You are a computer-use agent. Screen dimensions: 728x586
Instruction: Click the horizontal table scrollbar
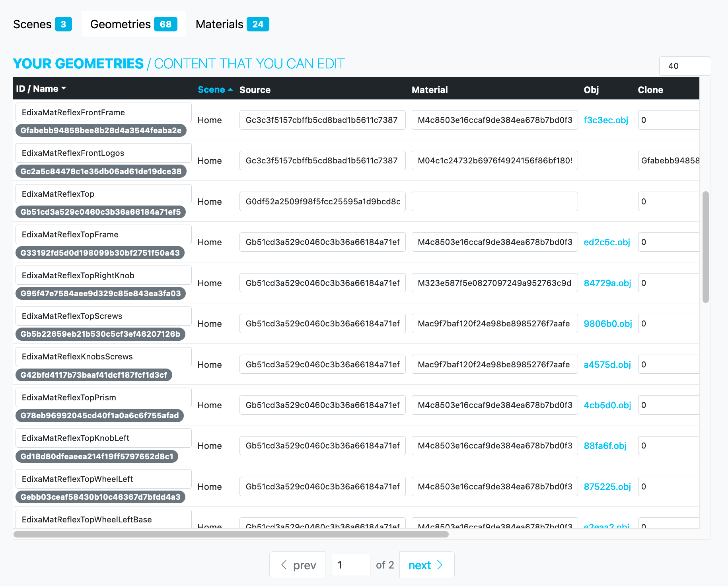(x=231, y=534)
